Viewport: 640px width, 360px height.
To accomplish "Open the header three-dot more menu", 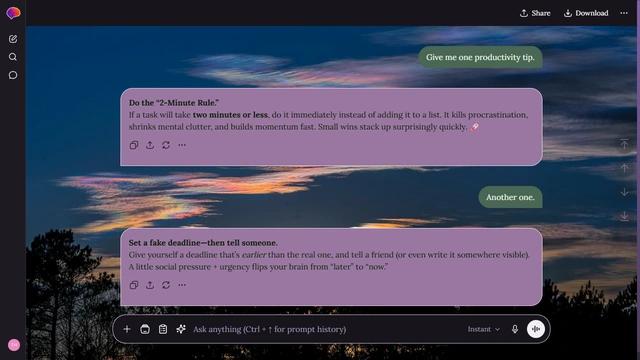I will 624,13.
